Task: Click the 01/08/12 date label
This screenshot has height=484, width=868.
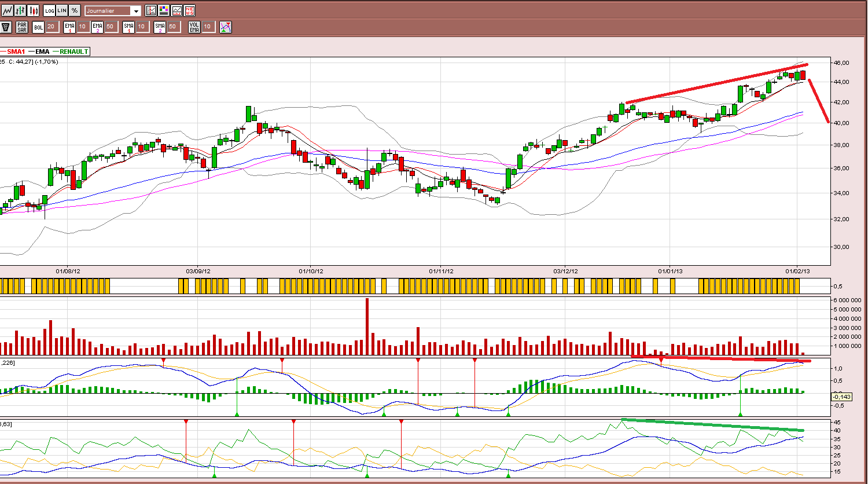Action: pyautogui.click(x=68, y=270)
